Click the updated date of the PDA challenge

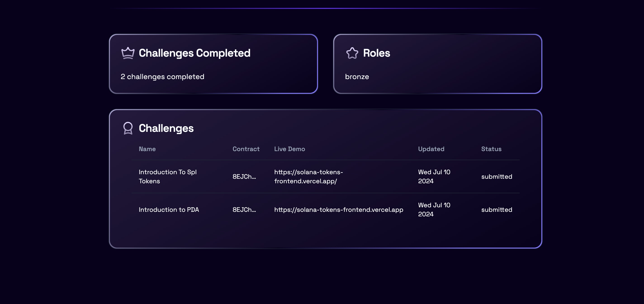(x=434, y=210)
